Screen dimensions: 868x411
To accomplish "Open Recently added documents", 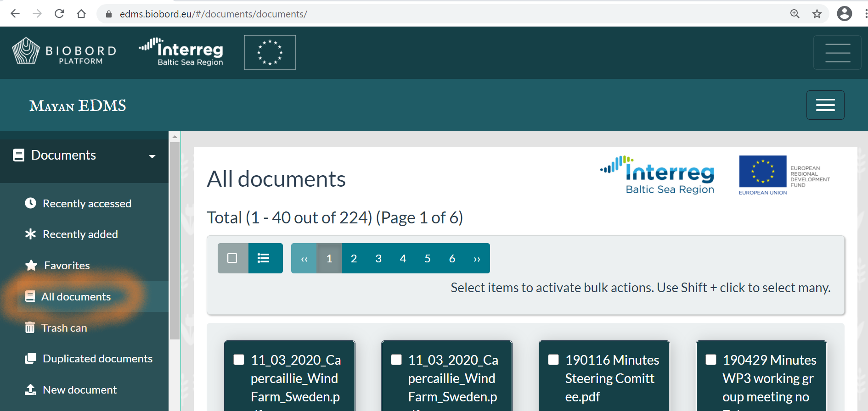I will click(80, 234).
